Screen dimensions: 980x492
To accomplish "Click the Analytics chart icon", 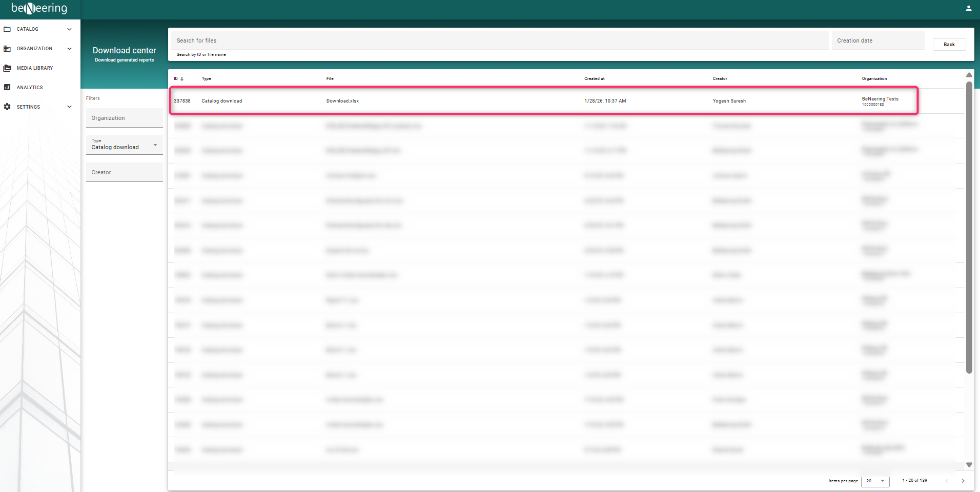I will coord(7,88).
